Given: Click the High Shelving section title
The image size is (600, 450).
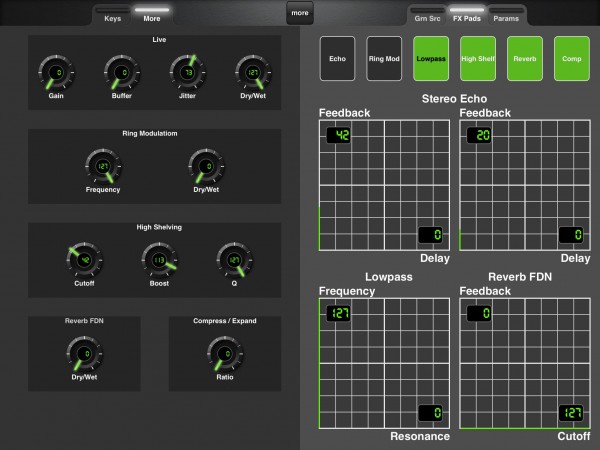Looking at the screenshot, I should [159, 227].
